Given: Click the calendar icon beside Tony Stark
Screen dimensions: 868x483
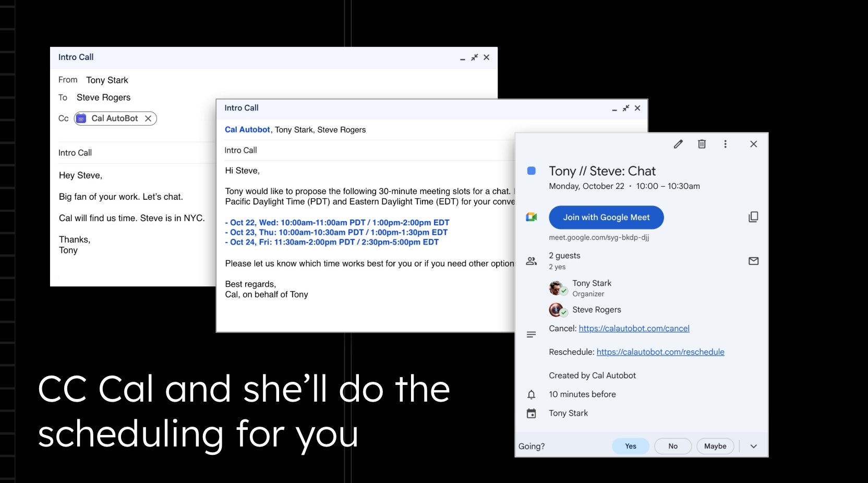Looking at the screenshot, I should [532, 414].
